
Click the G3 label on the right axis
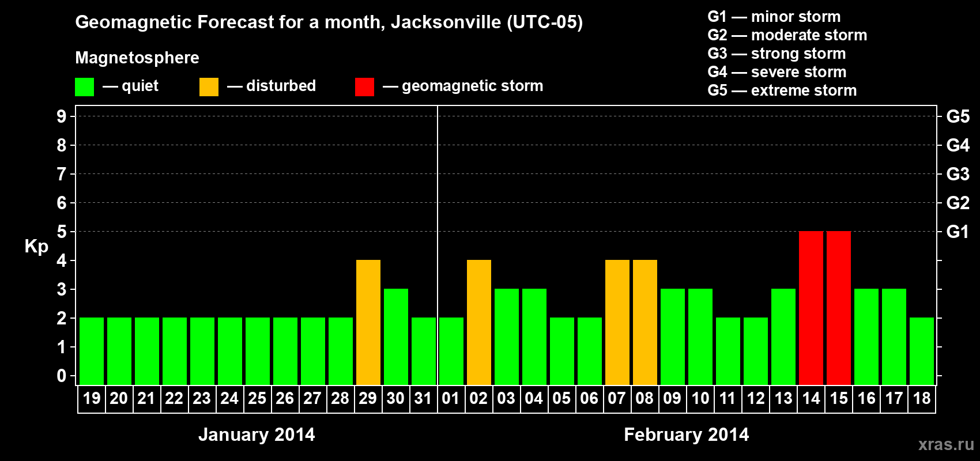tap(958, 174)
